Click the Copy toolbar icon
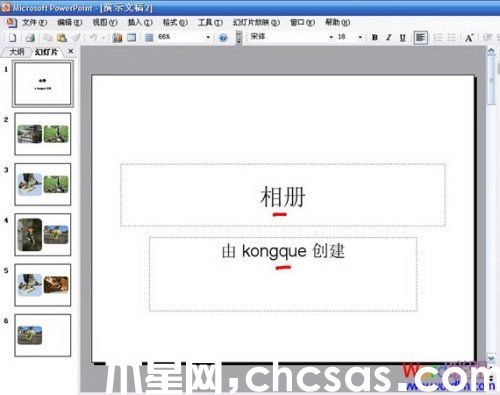Image resolution: width=500 pixels, height=395 pixels. click(x=48, y=37)
